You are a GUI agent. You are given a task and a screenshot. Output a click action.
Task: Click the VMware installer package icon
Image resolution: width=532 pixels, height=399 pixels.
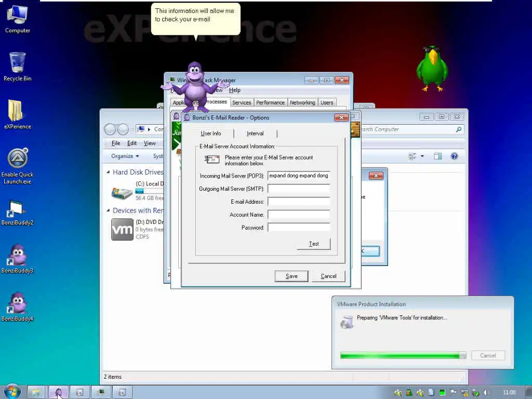(x=347, y=322)
